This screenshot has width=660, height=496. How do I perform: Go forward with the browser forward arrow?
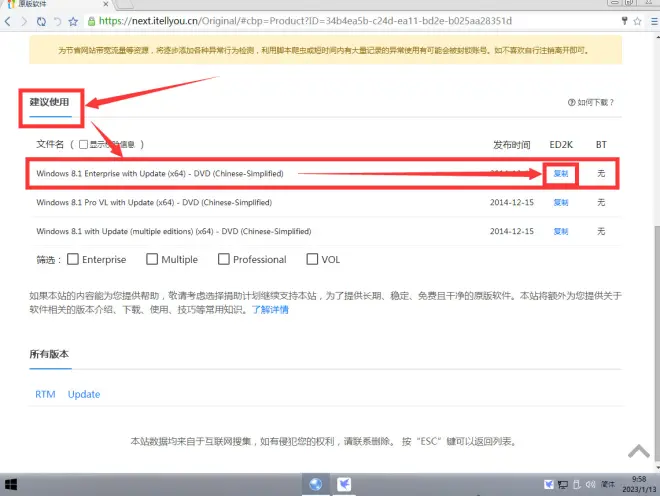click(24, 21)
